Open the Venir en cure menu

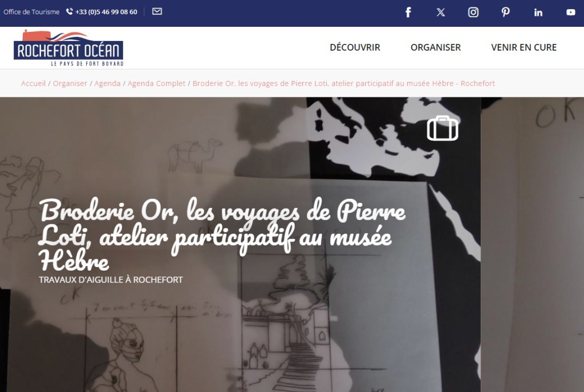(x=524, y=47)
